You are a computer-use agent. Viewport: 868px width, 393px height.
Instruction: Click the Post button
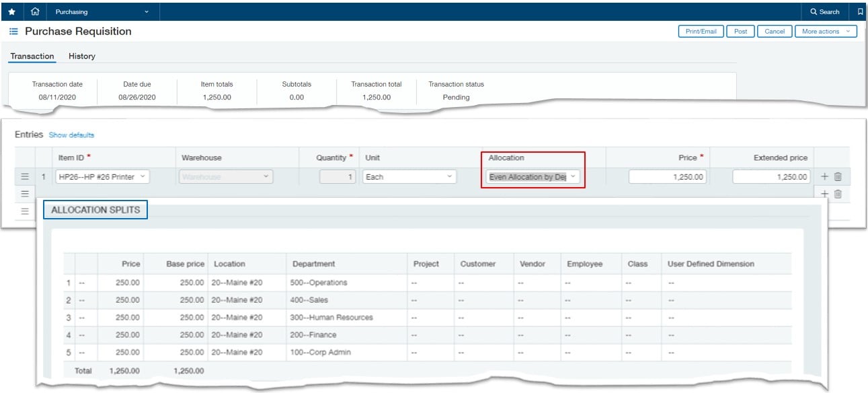[740, 32]
